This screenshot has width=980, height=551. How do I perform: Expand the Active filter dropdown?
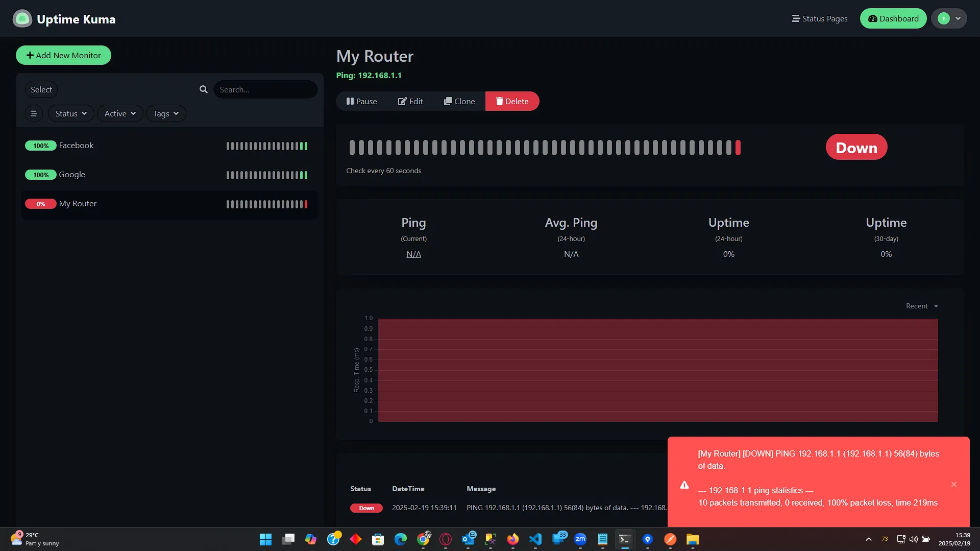coord(120,113)
